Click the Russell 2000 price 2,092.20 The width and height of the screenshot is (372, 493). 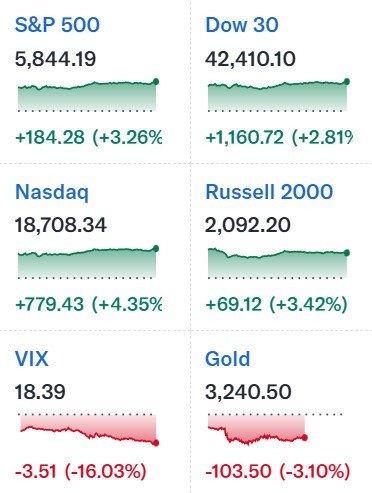click(248, 225)
